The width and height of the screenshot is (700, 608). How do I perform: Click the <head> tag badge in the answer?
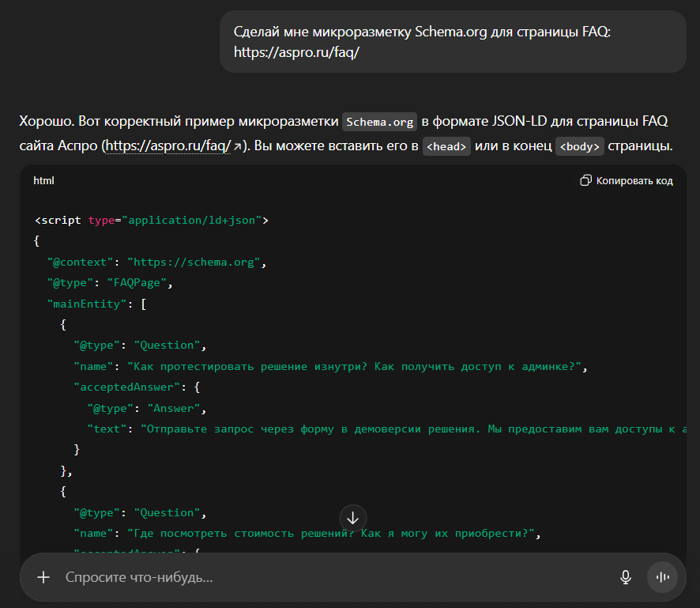446,146
